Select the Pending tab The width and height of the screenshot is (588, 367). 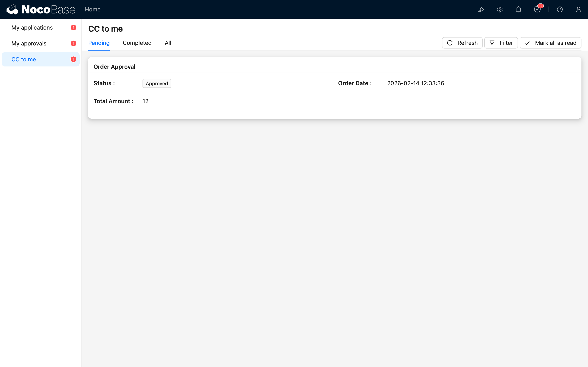(99, 43)
